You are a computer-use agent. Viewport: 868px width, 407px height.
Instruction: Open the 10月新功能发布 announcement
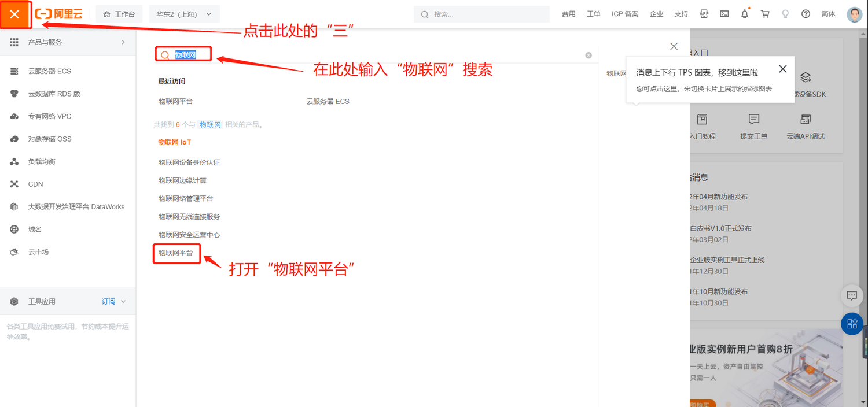tap(719, 291)
